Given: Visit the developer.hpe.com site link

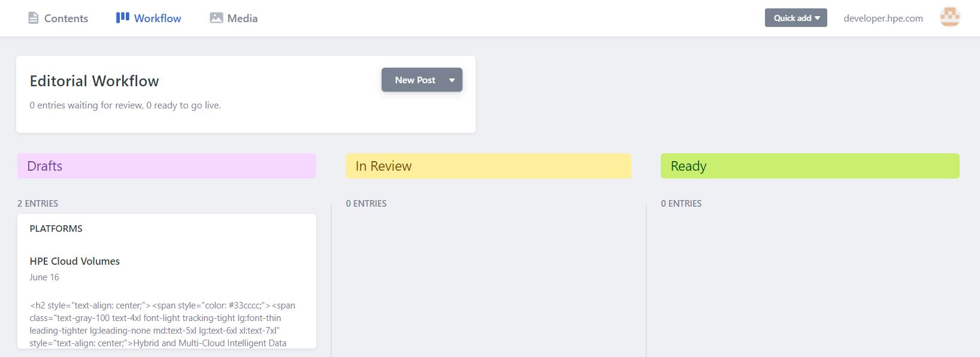Looking at the screenshot, I should (x=883, y=18).
